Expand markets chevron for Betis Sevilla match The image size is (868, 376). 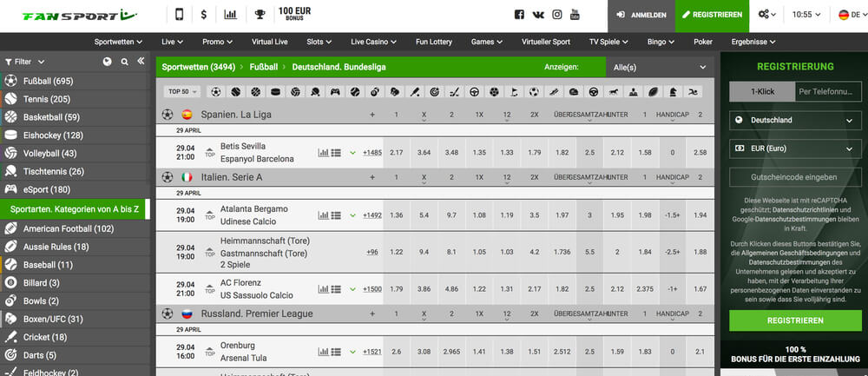352,153
